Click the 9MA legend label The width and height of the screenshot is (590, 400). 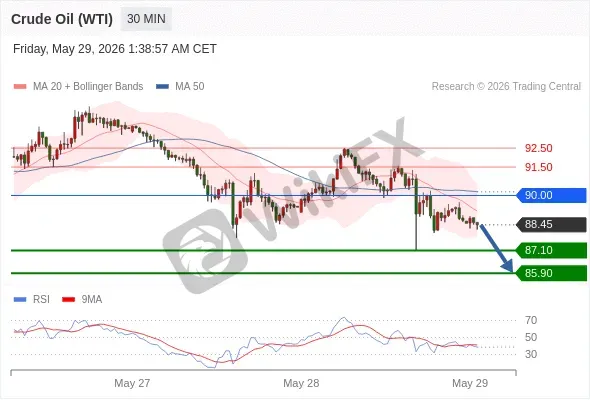92,300
